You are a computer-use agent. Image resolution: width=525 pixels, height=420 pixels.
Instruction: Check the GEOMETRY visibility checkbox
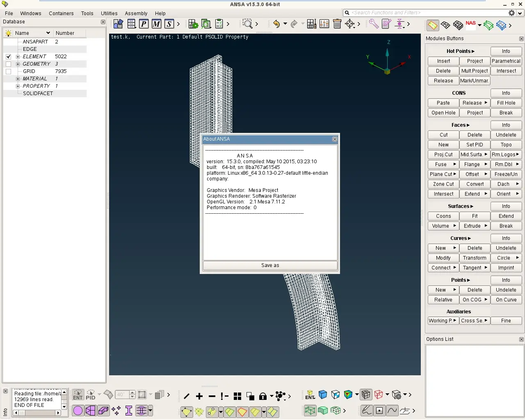point(8,64)
